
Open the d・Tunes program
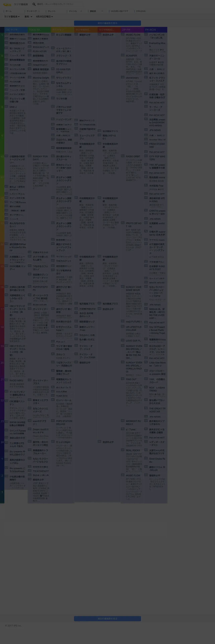(131, 430)
